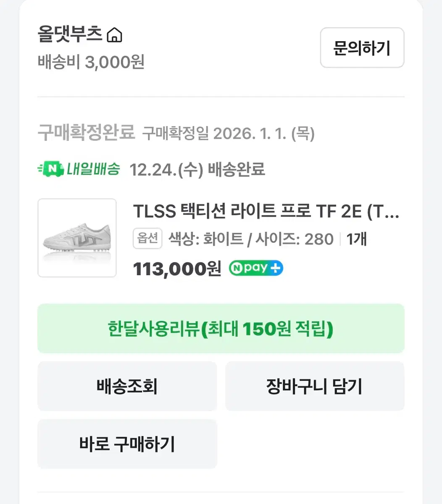Image resolution: width=442 pixels, height=504 pixels.
Task: Tap the 구매확정일 2026. 1. 1. date
Action: pyautogui.click(x=229, y=134)
